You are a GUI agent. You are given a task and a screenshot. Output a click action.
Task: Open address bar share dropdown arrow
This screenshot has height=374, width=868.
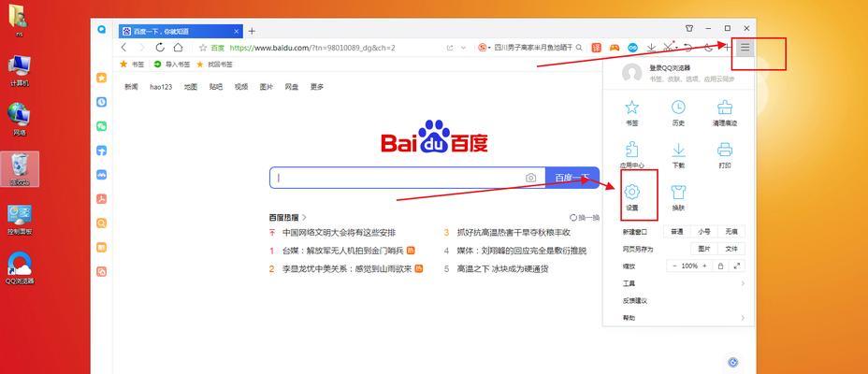pos(463,48)
